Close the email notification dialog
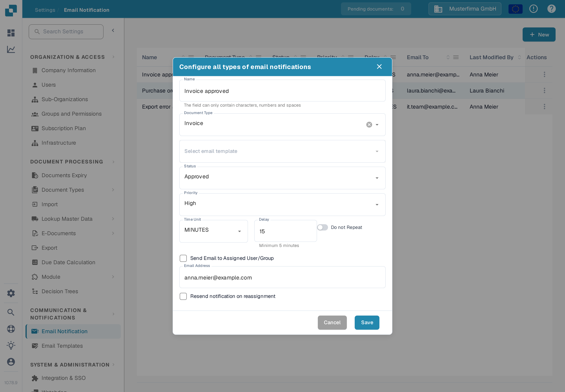565x392 pixels. point(379,67)
